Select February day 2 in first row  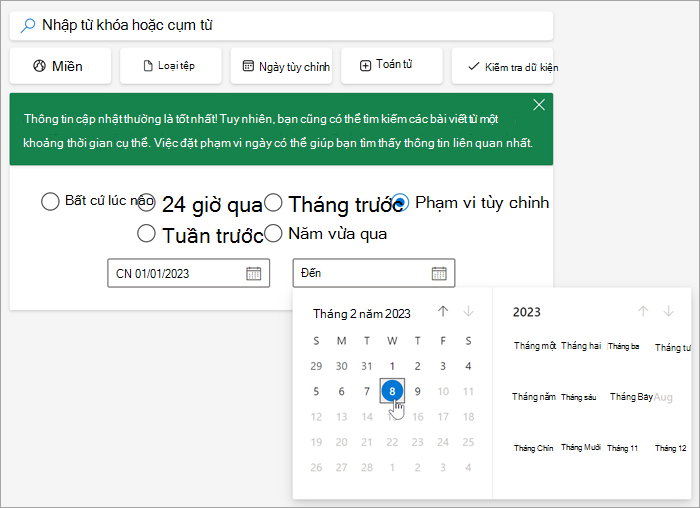[x=417, y=366]
